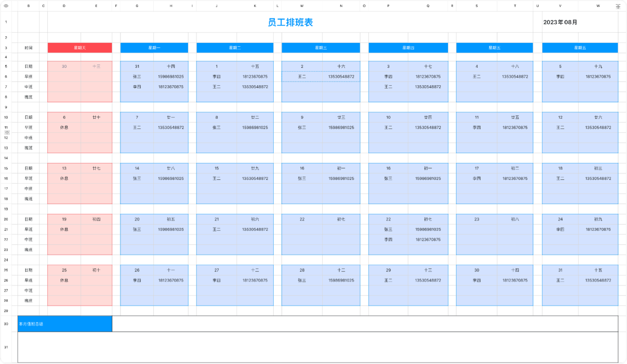627x364 pixels.
Task: Select column D header
Action: (64, 6)
